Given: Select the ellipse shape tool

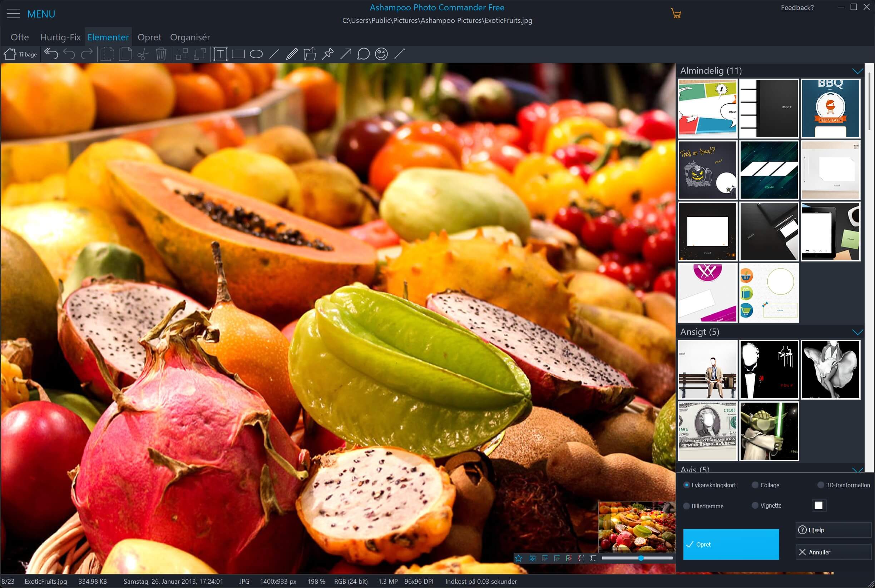Looking at the screenshot, I should pos(256,54).
